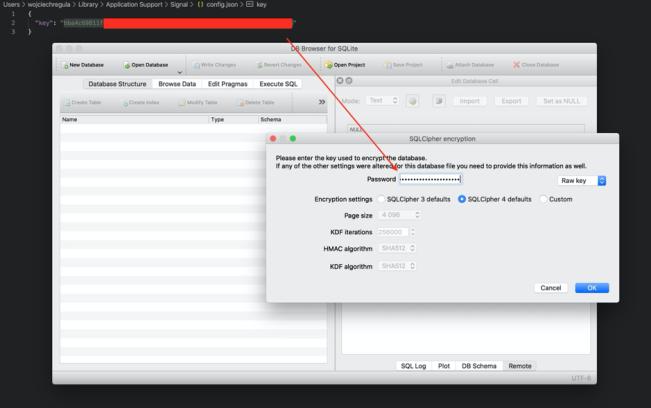Screen dimensions: 651x408
Task: Click the Attach Database toolbar item
Action: 470,65
